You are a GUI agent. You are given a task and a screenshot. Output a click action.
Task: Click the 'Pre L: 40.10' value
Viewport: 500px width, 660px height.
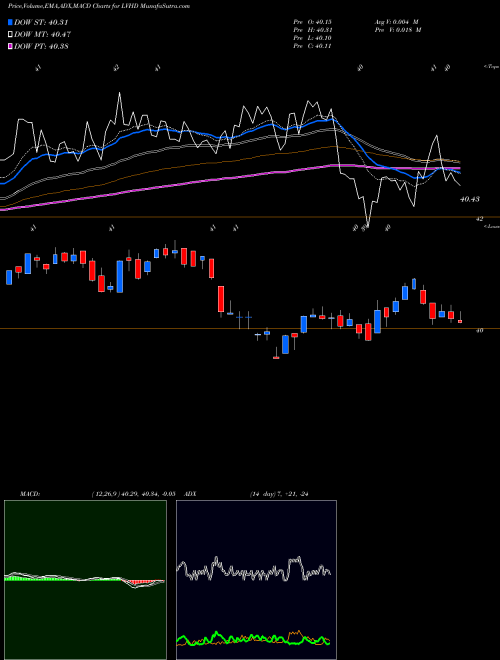point(313,38)
